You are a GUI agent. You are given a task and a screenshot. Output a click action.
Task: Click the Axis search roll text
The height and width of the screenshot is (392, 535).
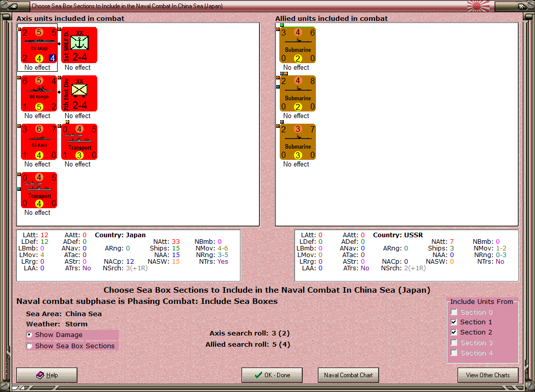250,333
